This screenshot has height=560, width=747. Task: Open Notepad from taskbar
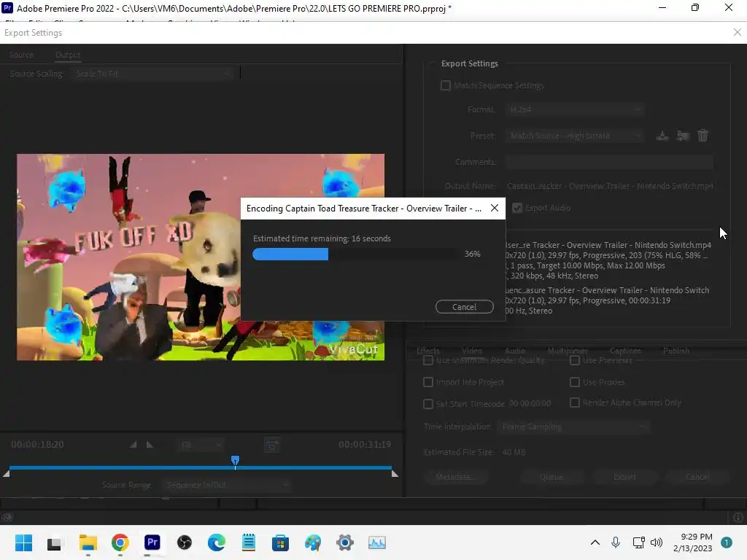click(249, 542)
